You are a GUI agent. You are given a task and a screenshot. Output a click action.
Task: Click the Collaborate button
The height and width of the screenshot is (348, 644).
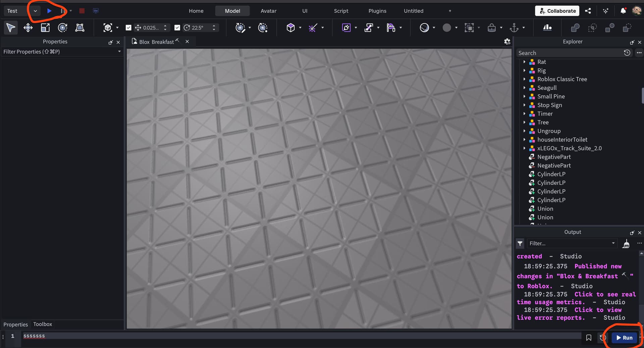(557, 11)
